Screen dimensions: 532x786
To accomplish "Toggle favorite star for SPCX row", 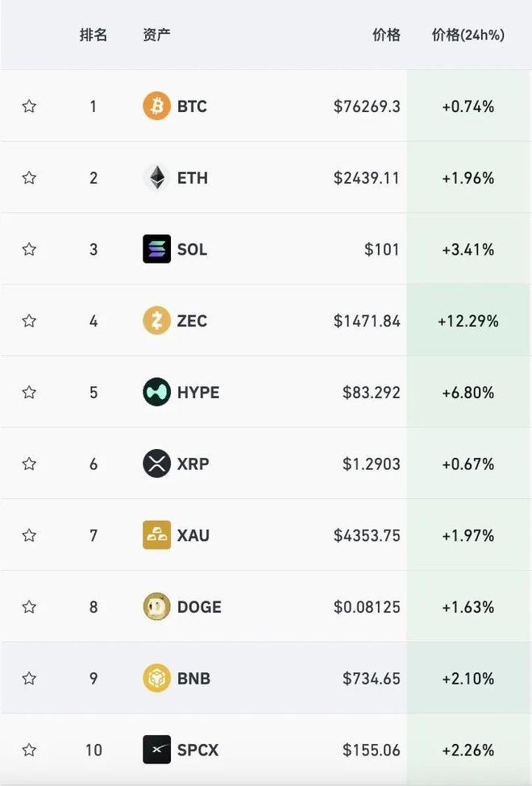I will coord(29,750).
